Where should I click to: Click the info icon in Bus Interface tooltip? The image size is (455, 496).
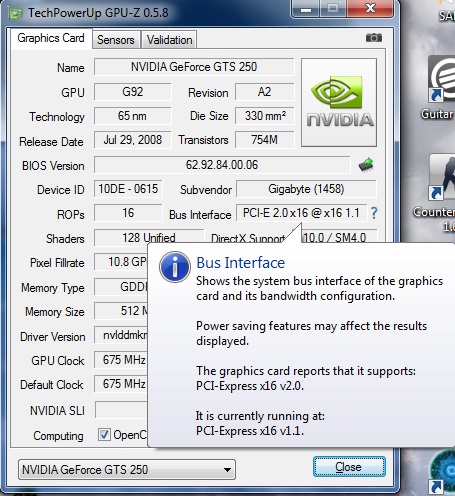(x=175, y=267)
